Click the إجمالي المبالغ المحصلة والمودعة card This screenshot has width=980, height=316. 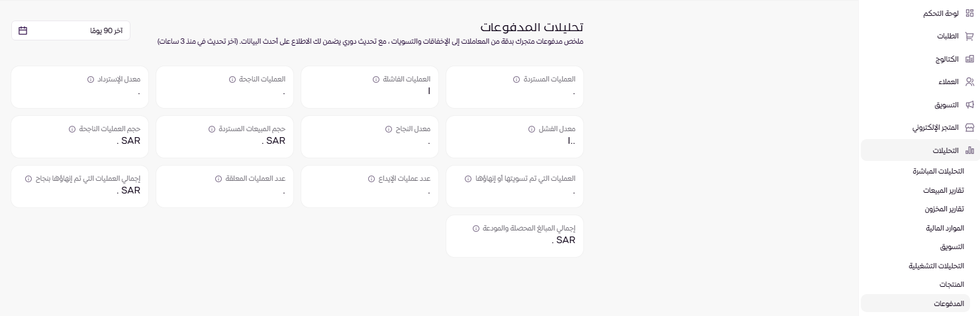point(514,236)
